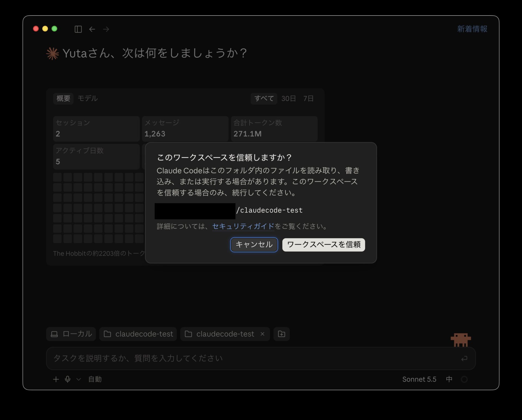Image resolution: width=522 pixels, height=420 pixels.
Task: Go forward with the right arrow
Action: pyautogui.click(x=106, y=29)
